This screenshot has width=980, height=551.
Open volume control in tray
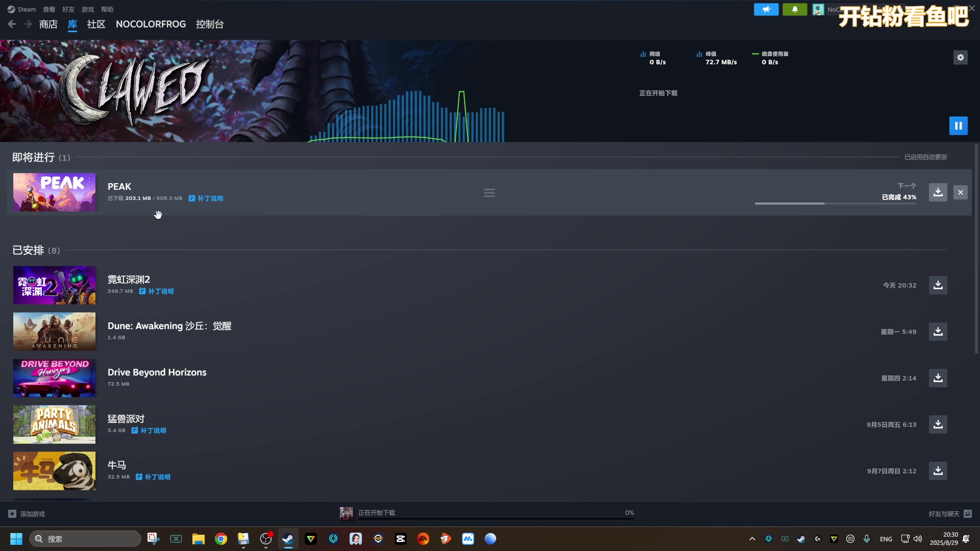(x=918, y=539)
